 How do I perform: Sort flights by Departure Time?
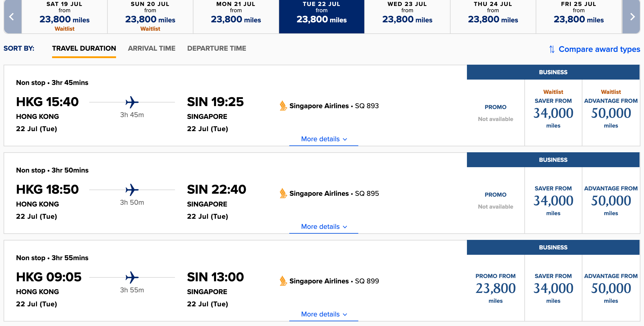[217, 48]
